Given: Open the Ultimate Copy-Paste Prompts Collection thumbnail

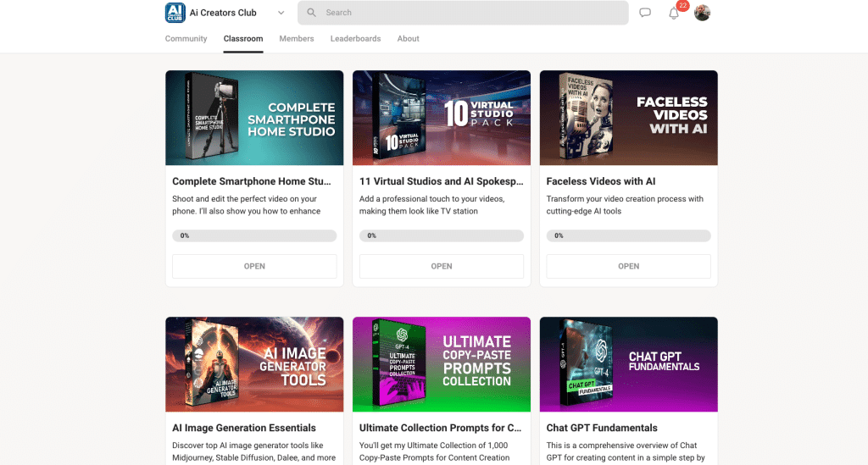Looking at the screenshot, I should [x=442, y=364].
